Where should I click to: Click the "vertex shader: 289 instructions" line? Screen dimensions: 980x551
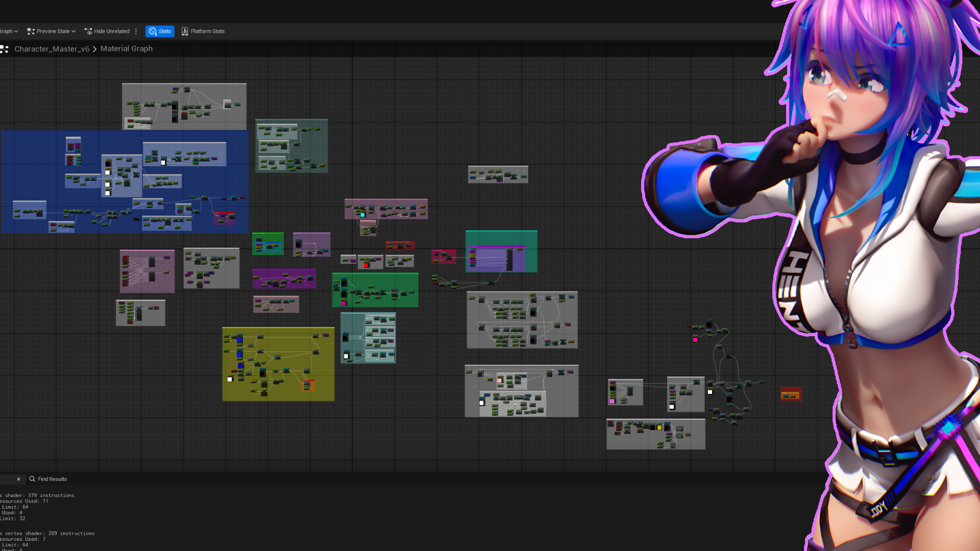(x=48, y=534)
